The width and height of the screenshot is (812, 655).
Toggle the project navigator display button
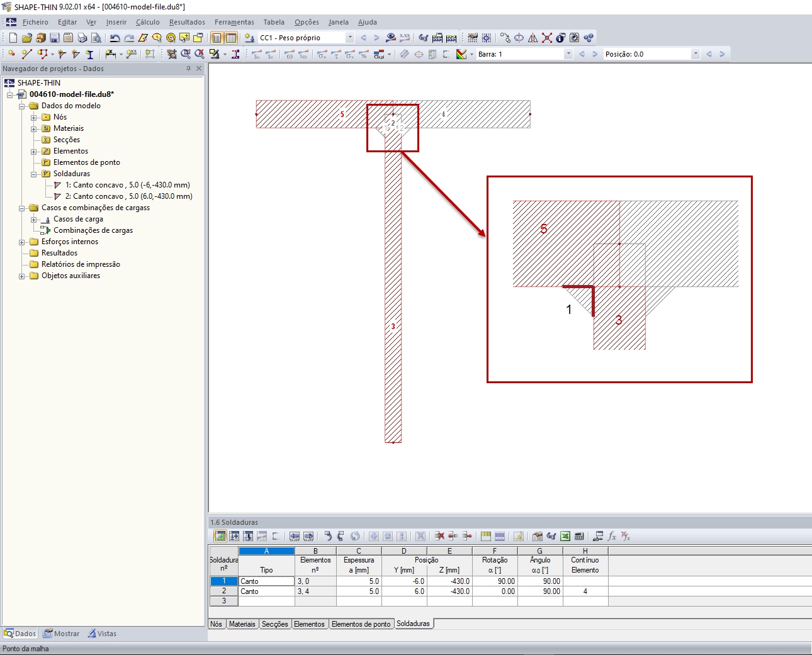click(x=217, y=38)
